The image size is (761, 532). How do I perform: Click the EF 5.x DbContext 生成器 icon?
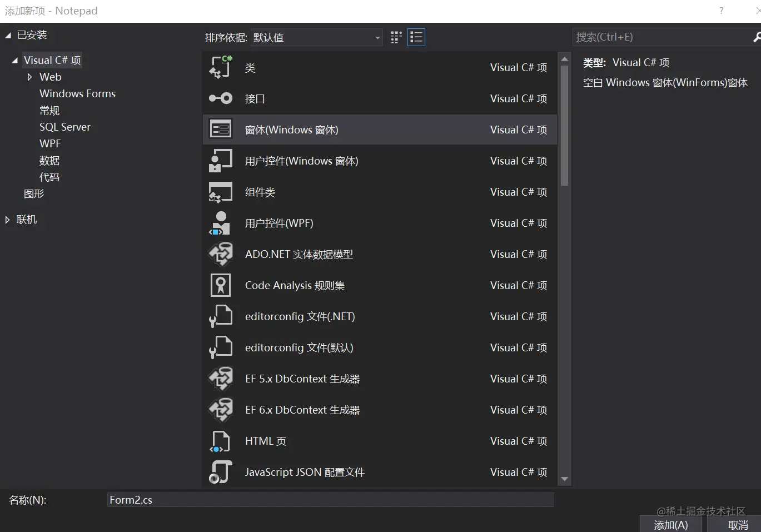(221, 379)
